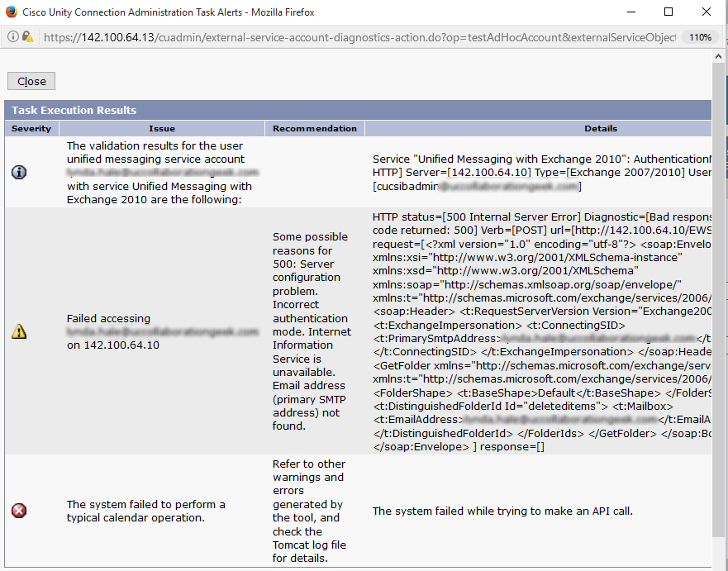Click the Task Execution Results heading
The height and width of the screenshot is (571, 728).
coord(74,111)
